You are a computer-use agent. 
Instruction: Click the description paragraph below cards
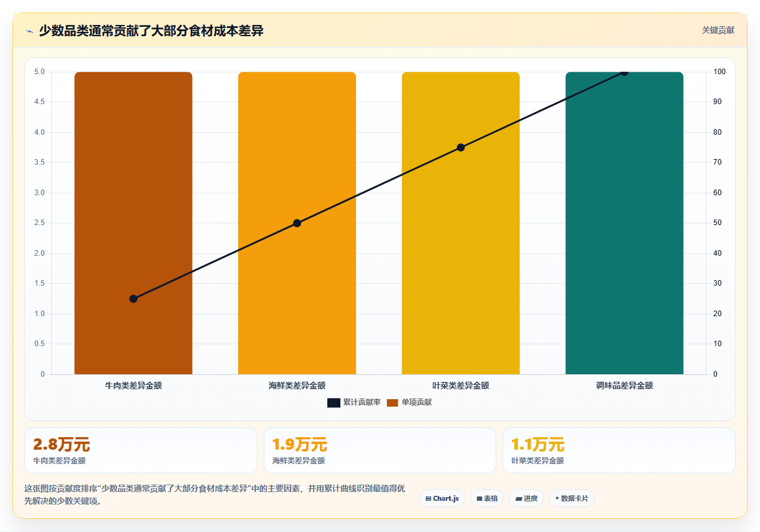[214, 495]
